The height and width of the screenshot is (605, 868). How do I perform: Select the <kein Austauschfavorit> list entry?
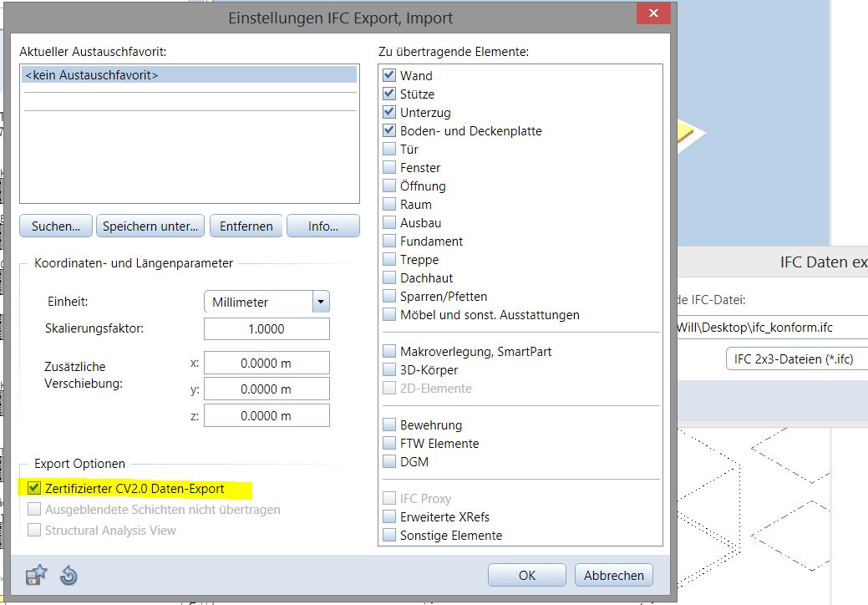tap(189, 75)
